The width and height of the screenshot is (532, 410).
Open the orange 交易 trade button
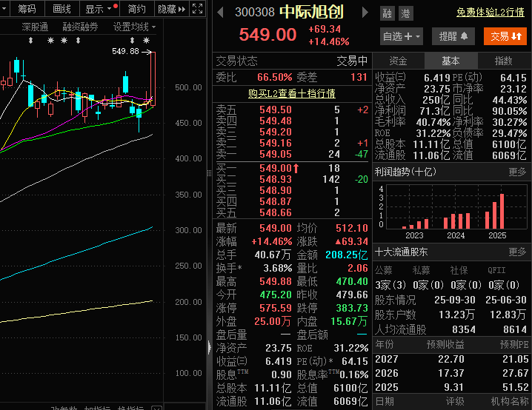click(x=505, y=36)
